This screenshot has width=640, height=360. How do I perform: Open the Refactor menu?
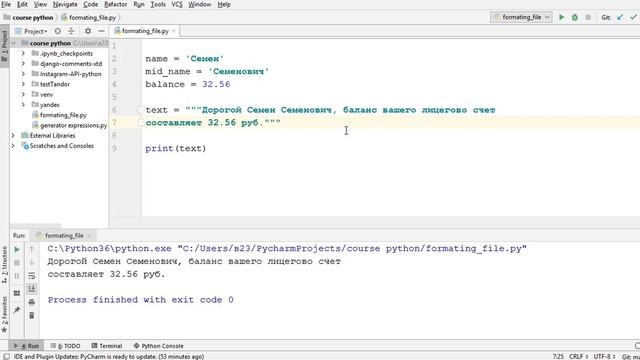[x=116, y=4]
